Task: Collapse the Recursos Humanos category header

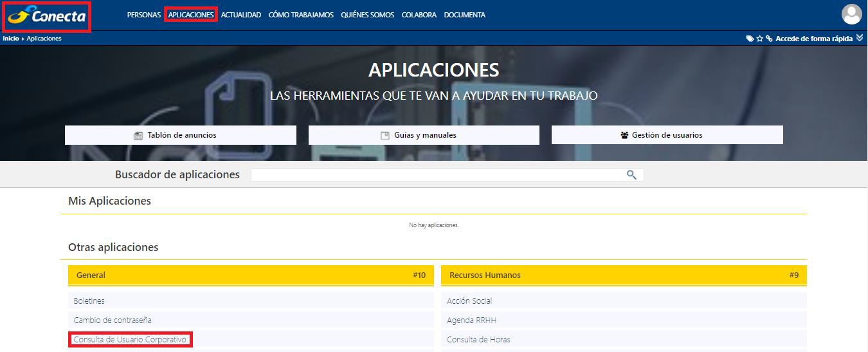Action: (x=624, y=275)
